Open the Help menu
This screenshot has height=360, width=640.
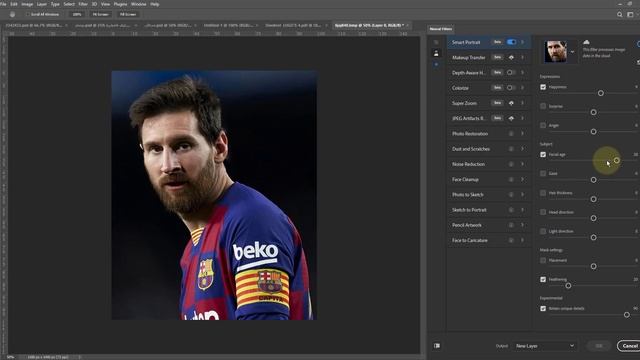155,4
